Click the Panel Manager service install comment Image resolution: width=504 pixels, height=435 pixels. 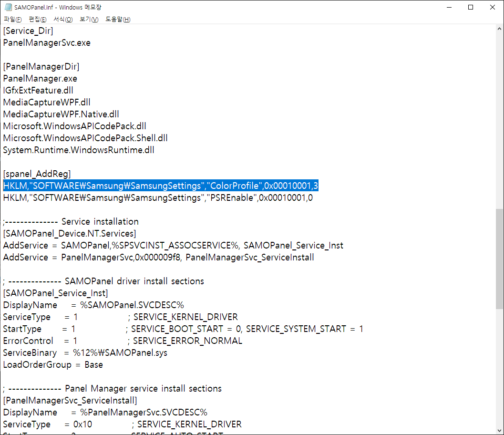tap(113, 388)
